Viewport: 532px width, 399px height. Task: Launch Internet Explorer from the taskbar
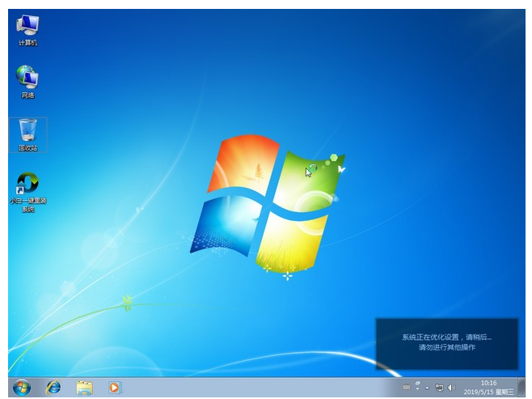point(53,388)
